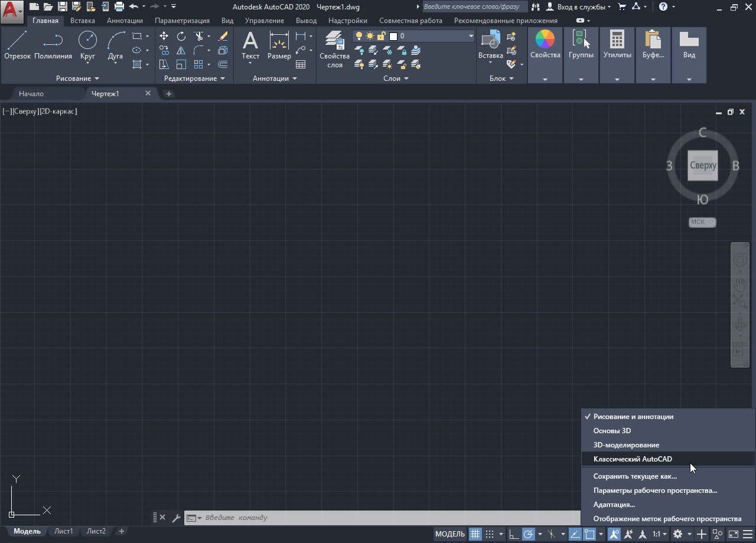756x543 pixels.
Task: Toggle the grid display in status bar
Action: (x=475, y=534)
